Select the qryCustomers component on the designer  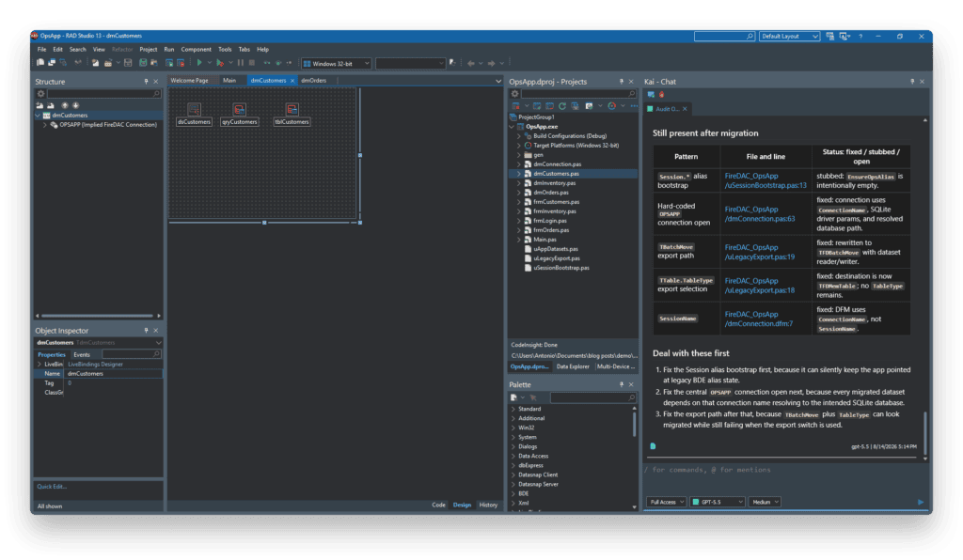point(240,110)
